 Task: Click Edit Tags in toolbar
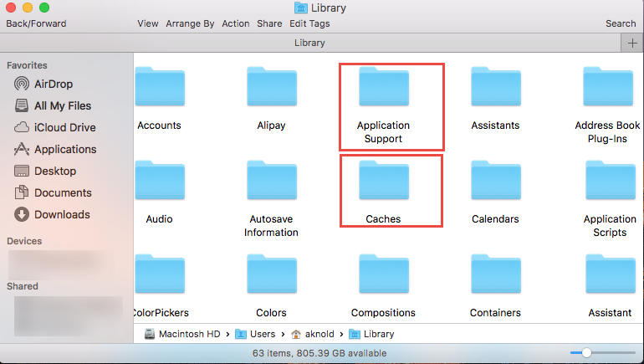[x=309, y=23]
